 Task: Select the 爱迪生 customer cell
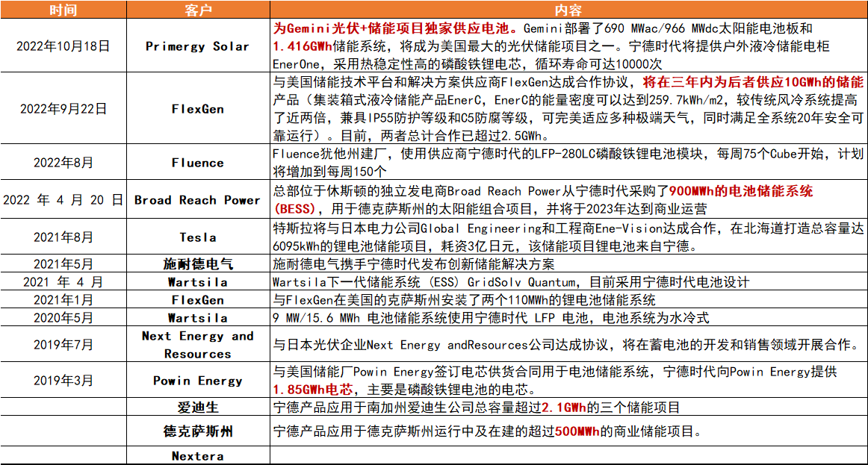198,407
